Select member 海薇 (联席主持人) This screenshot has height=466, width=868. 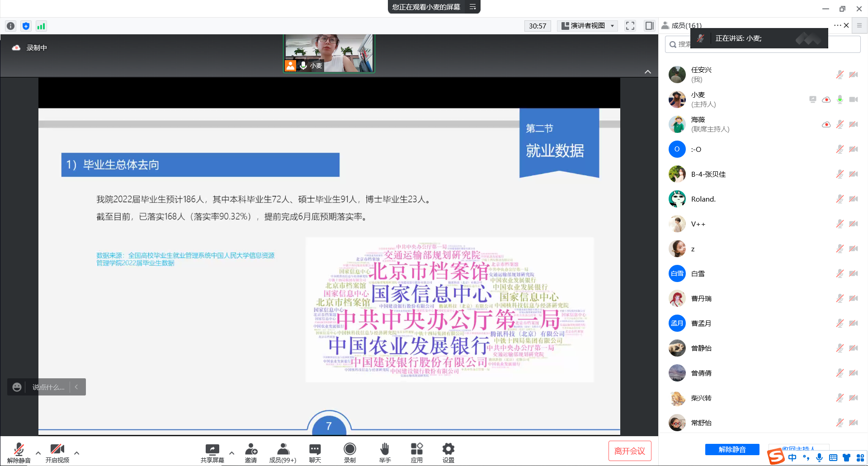pyautogui.click(x=763, y=124)
